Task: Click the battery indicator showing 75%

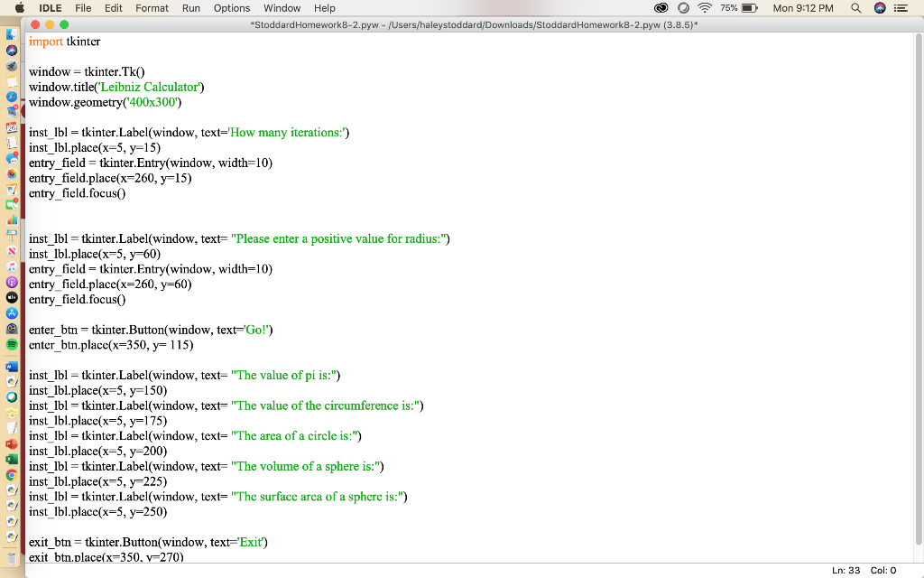Action: tap(747, 8)
